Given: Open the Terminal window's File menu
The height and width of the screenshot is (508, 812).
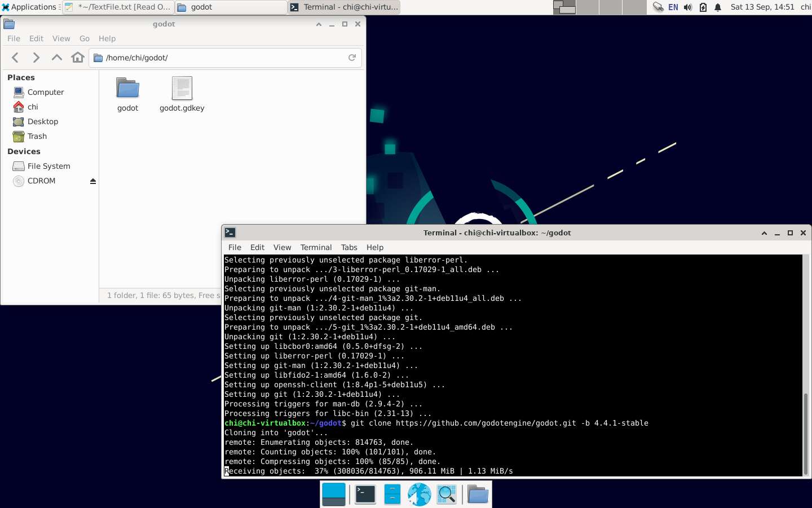Looking at the screenshot, I should 235,247.
